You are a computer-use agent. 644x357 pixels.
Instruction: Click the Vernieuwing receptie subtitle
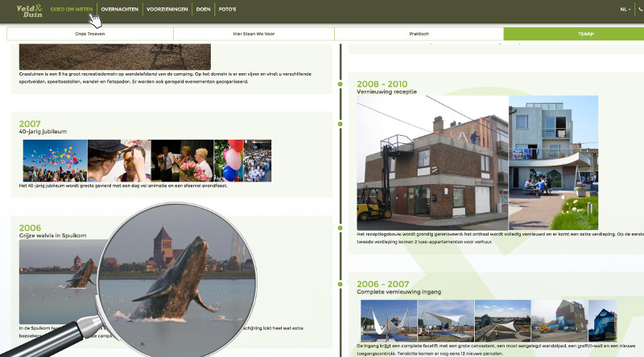point(387,92)
